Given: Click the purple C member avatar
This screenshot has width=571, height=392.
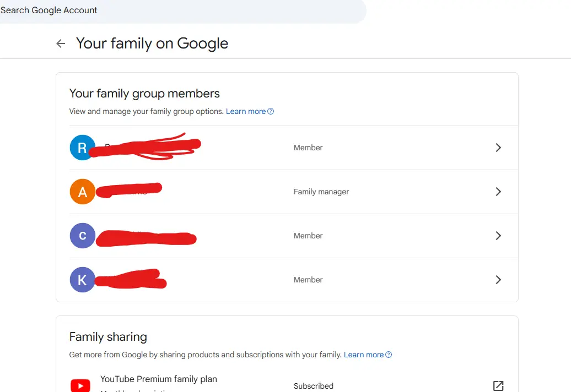Looking at the screenshot, I should [x=83, y=236].
